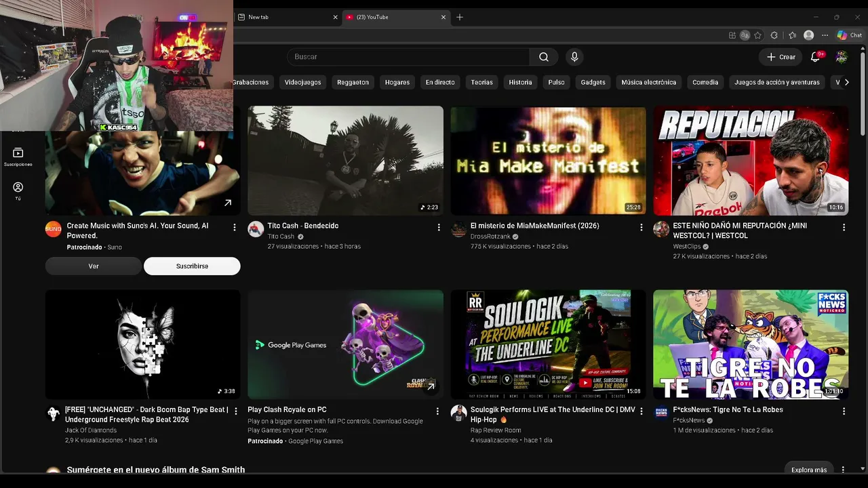
Task: Filter by En directo chip
Action: click(x=440, y=82)
